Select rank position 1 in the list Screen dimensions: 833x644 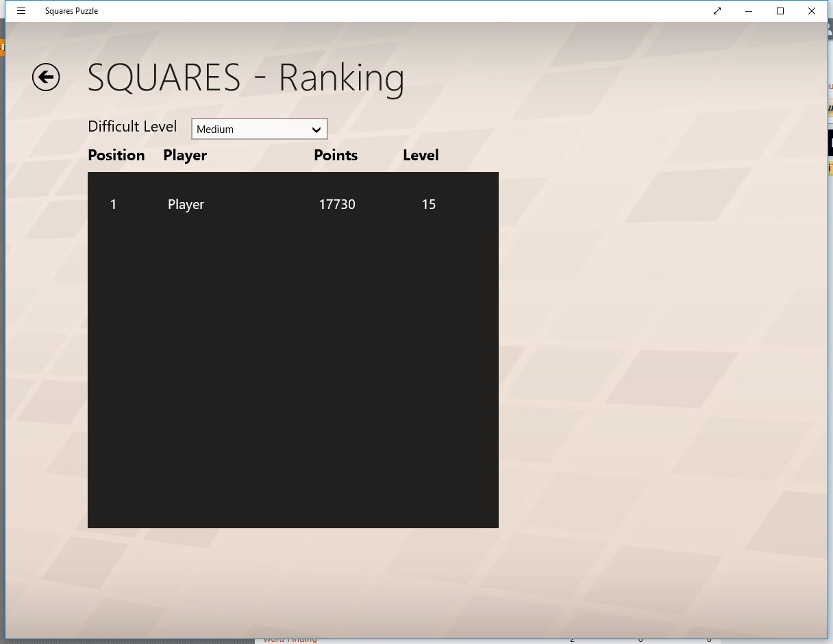click(114, 204)
